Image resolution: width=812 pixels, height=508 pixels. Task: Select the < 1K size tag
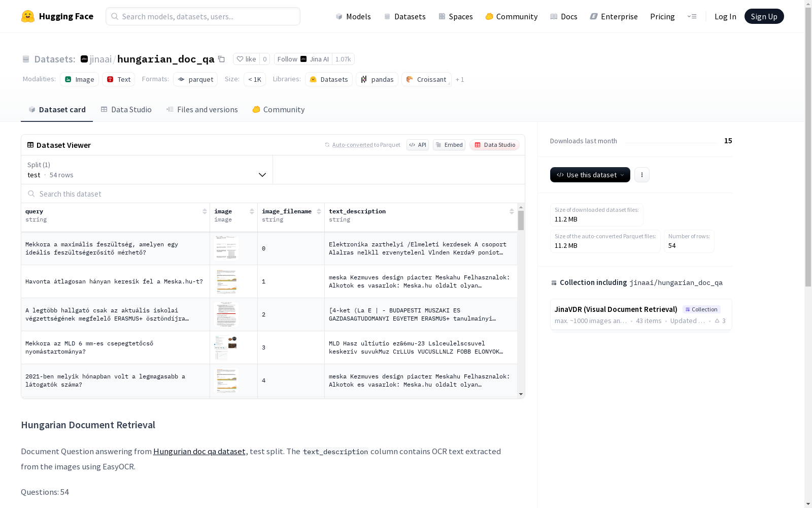click(255, 79)
